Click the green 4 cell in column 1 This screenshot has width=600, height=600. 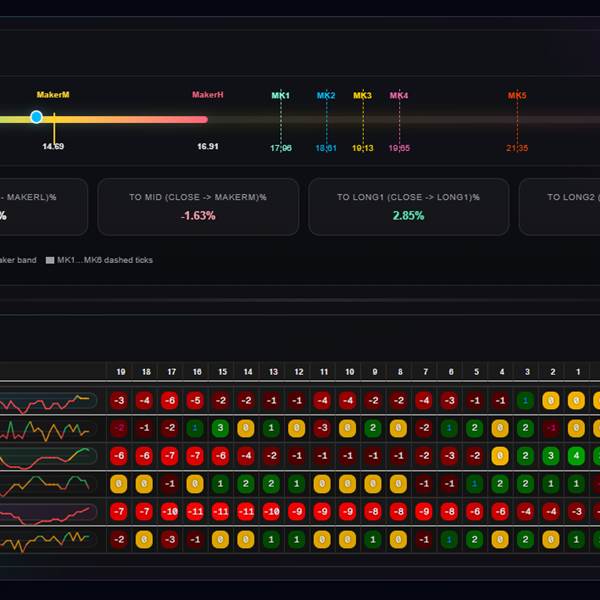point(576,456)
